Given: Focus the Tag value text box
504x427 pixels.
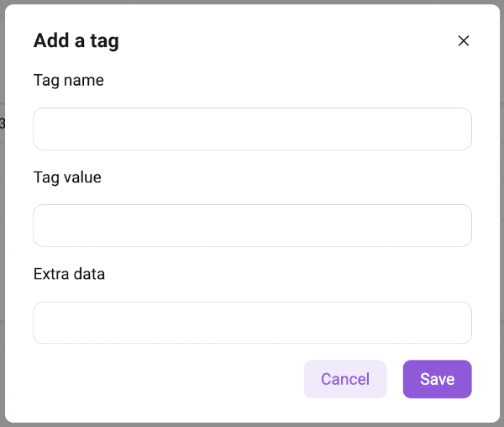Looking at the screenshot, I should [x=252, y=225].
